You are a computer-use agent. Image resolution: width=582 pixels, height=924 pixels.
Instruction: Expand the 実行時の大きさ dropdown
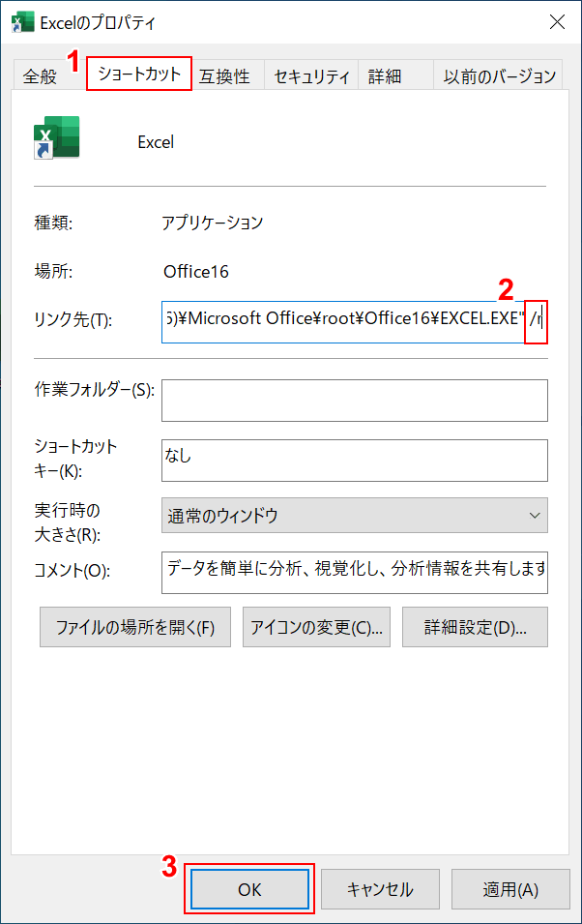pyautogui.click(x=354, y=516)
